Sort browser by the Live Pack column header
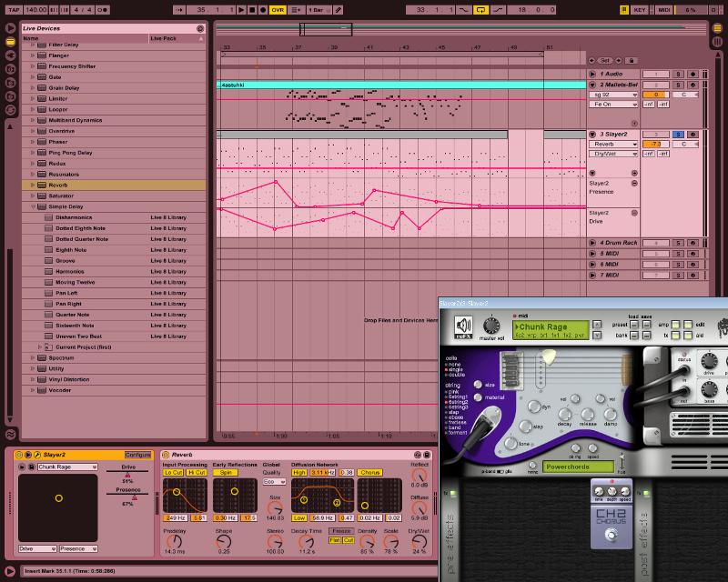This screenshot has width=728, height=582. (177, 38)
